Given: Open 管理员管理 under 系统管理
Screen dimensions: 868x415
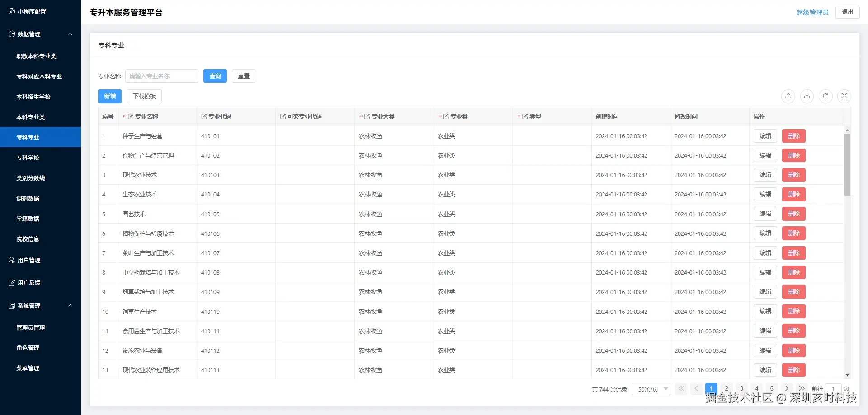Looking at the screenshot, I should (x=41, y=327).
